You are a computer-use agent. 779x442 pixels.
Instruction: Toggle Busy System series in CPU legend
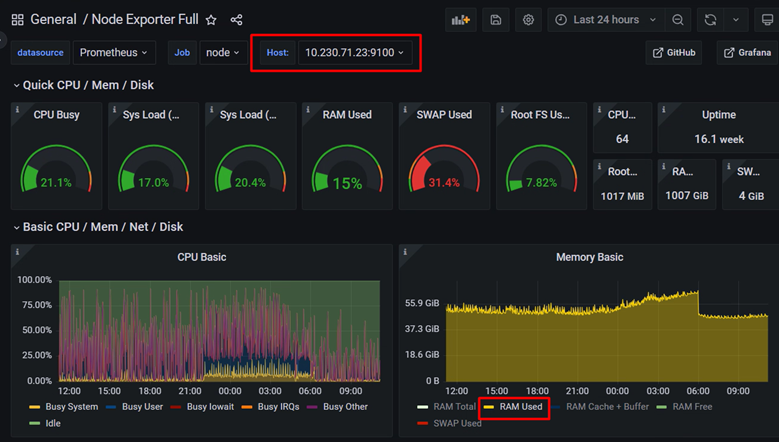(64, 407)
